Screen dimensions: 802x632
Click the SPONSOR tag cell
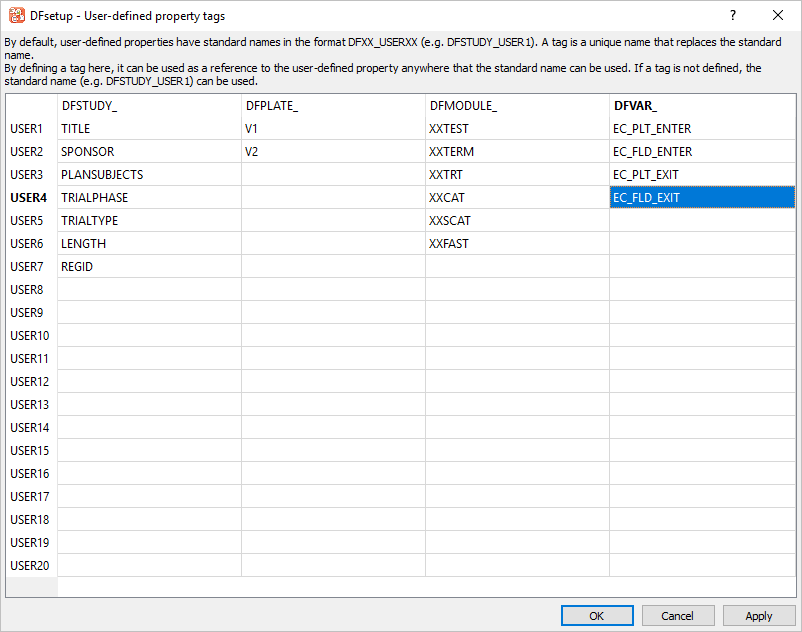point(149,152)
